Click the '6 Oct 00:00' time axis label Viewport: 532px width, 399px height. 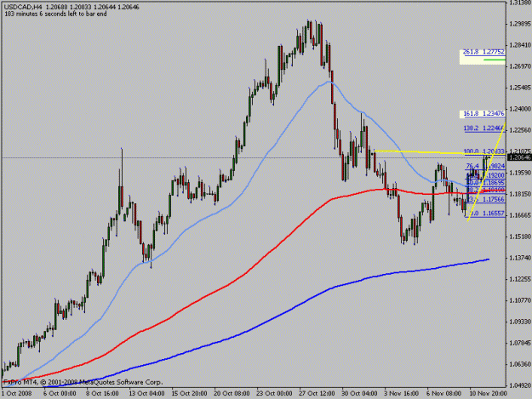coord(60,394)
